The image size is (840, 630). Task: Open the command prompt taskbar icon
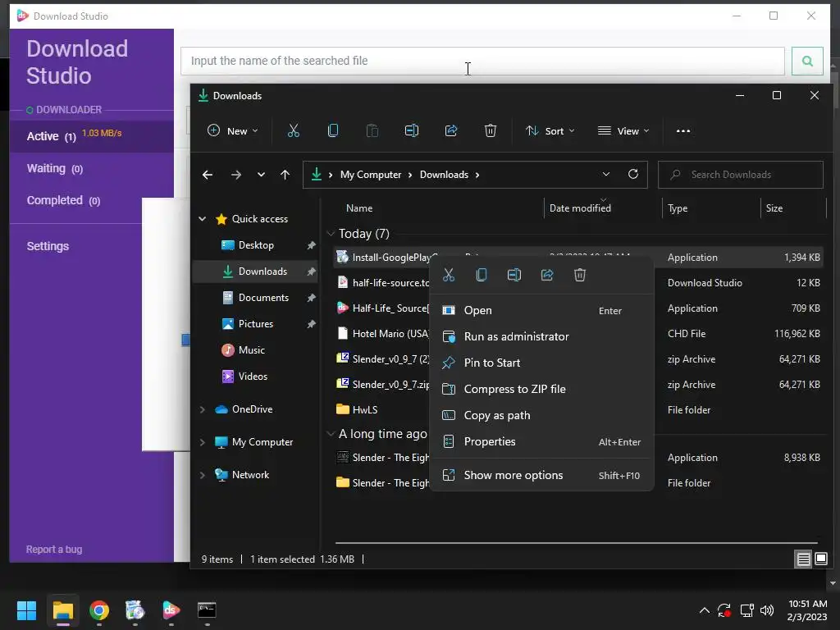(x=207, y=610)
